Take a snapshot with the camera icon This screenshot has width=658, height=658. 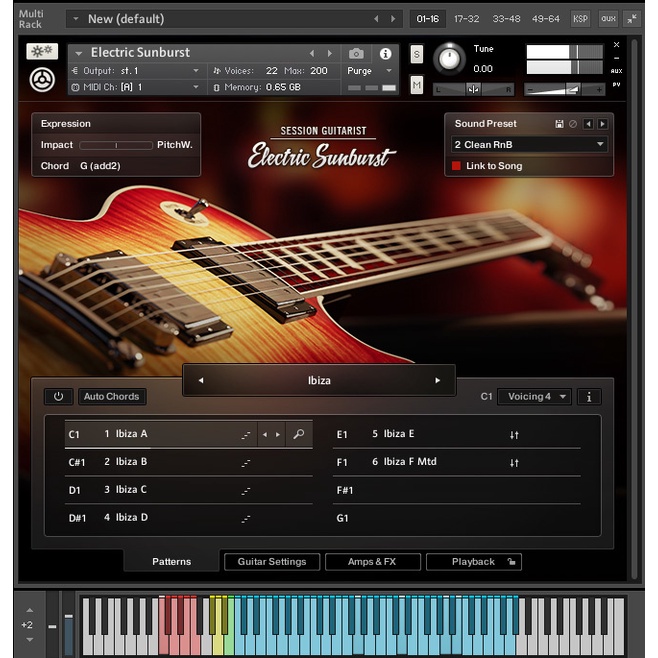(x=356, y=53)
